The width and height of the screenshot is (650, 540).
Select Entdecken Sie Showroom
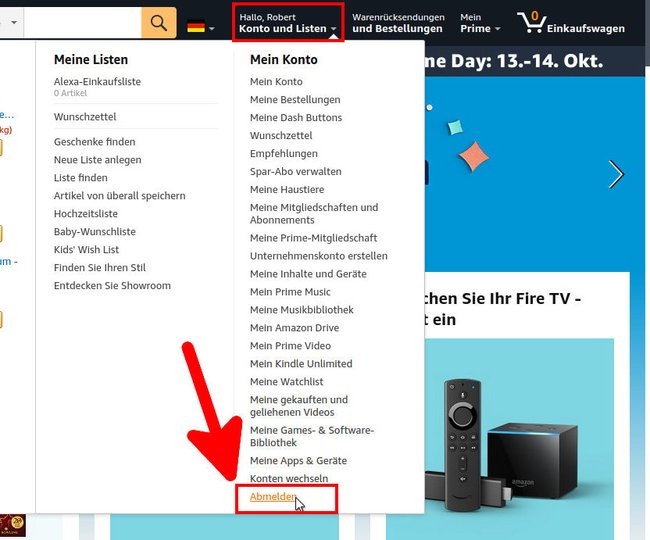click(x=112, y=286)
